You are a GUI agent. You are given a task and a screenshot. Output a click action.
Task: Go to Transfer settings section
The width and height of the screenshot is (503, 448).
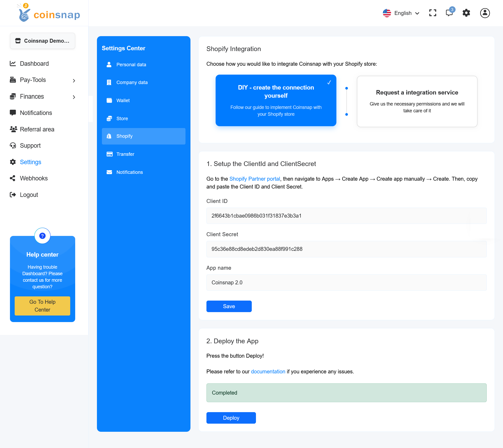(125, 154)
